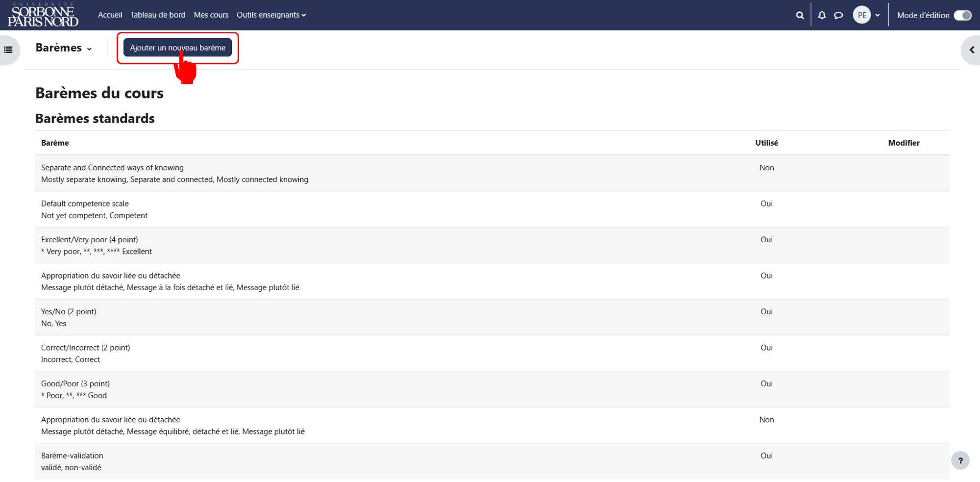
Task: Open Tableau de bord menu item
Action: [158, 15]
